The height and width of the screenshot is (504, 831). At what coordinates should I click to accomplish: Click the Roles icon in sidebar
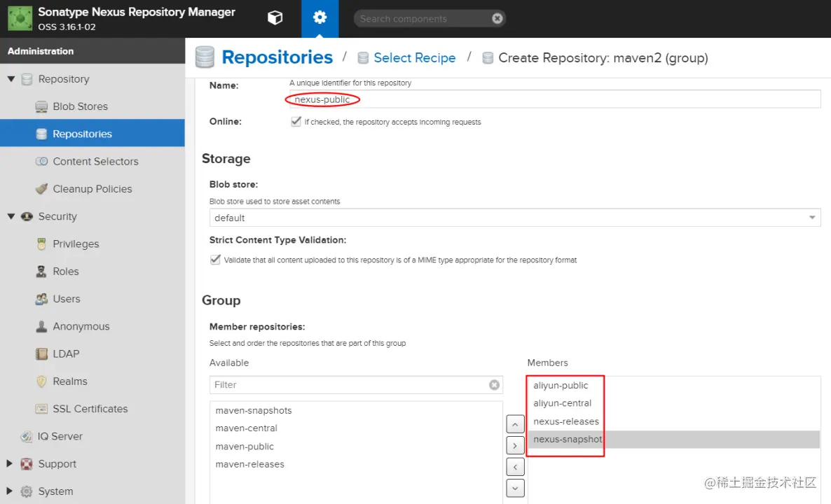click(x=41, y=272)
